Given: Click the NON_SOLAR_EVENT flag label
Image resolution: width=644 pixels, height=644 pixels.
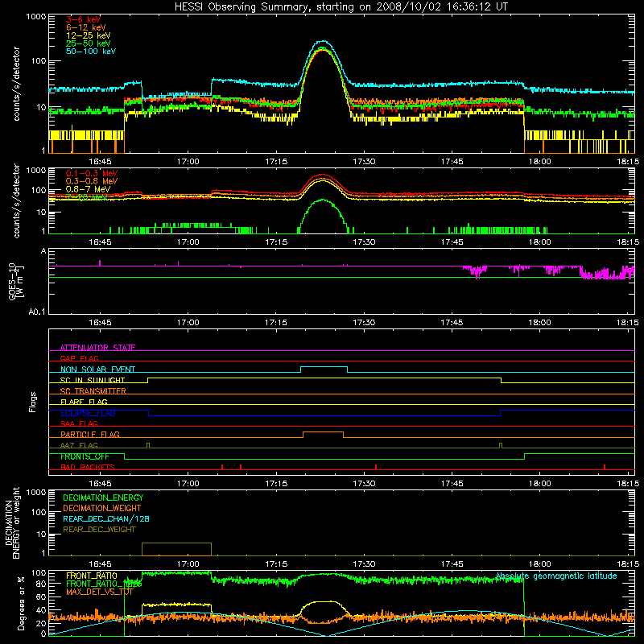Looking at the screenshot, I should [97, 369].
